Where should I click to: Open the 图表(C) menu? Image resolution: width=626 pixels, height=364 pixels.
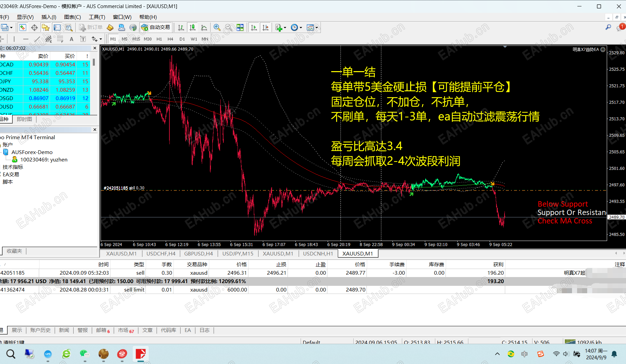(x=73, y=17)
